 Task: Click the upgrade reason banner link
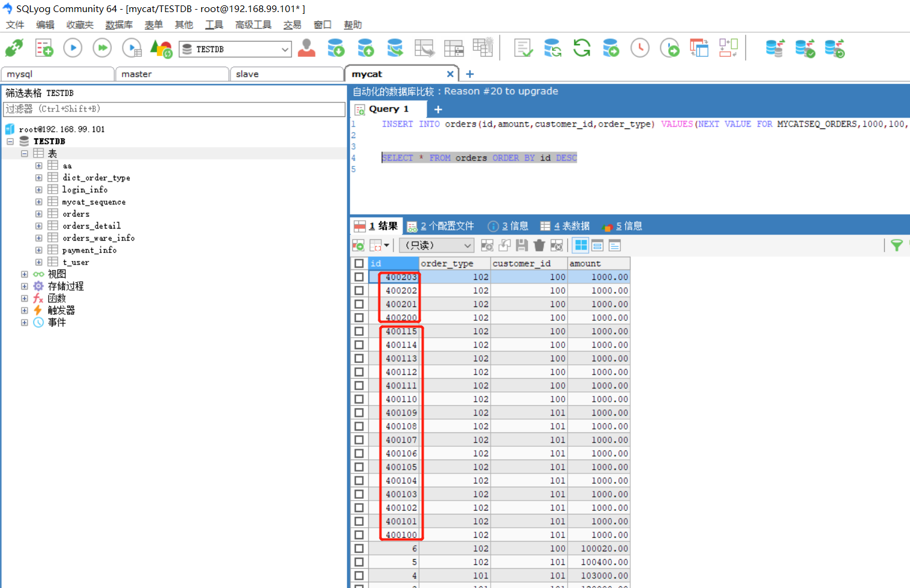[456, 91]
